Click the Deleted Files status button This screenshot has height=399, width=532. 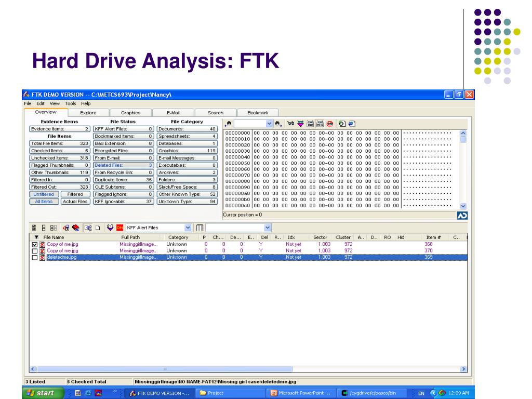(x=124, y=165)
